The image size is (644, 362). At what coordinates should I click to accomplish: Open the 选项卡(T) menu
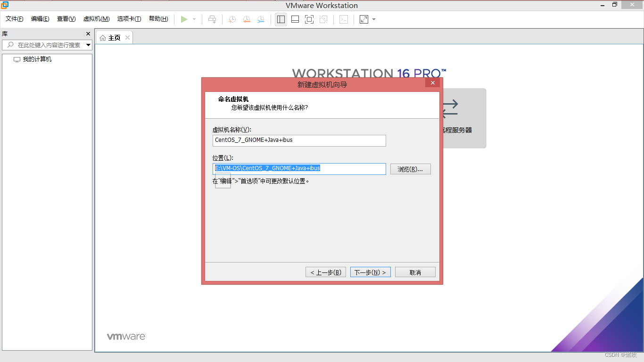pos(129,19)
